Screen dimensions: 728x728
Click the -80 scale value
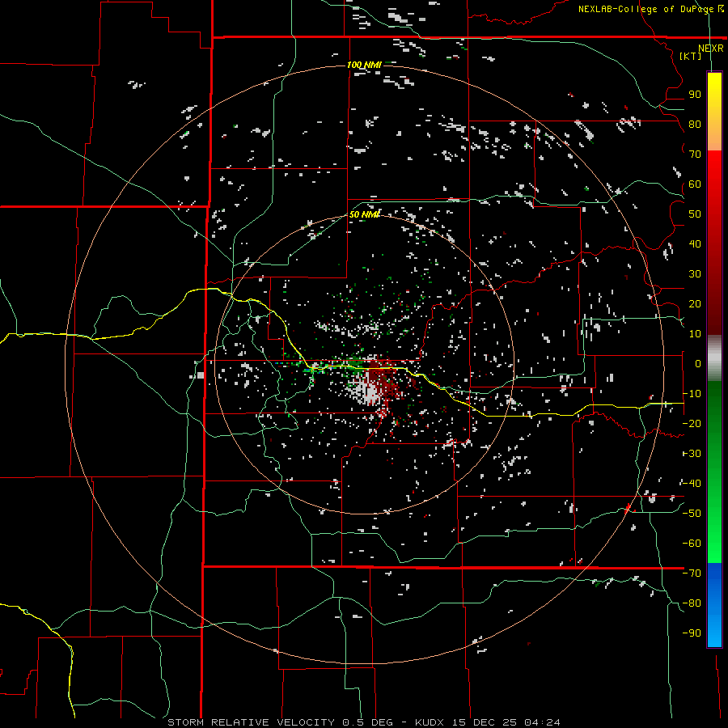(692, 603)
